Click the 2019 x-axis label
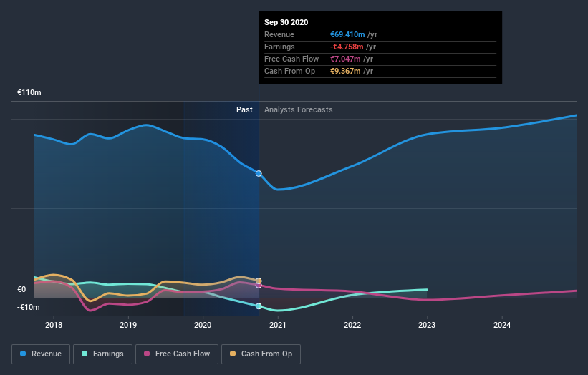The height and width of the screenshot is (375, 588). coord(128,325)
